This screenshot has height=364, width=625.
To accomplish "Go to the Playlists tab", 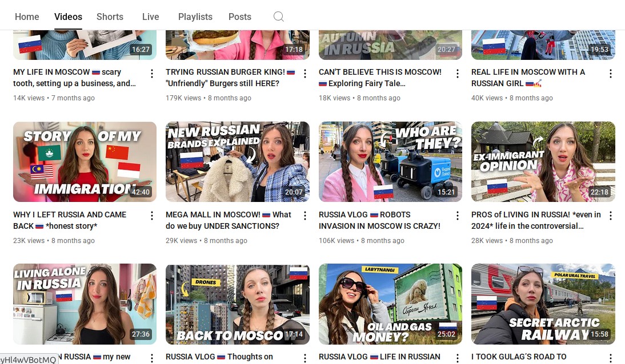I will point(195,17).
